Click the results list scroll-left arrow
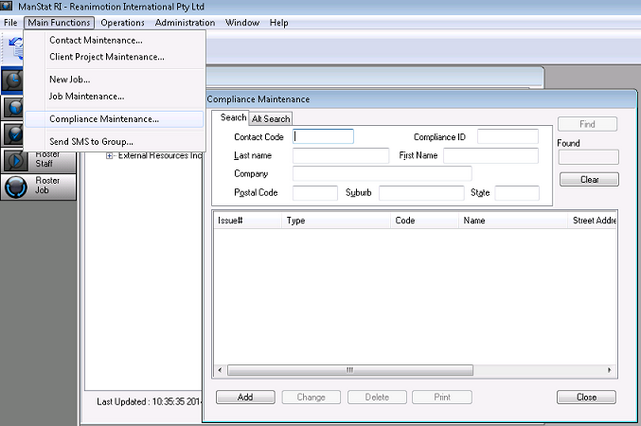Screen dimensions: 641x426 (220, 369)
